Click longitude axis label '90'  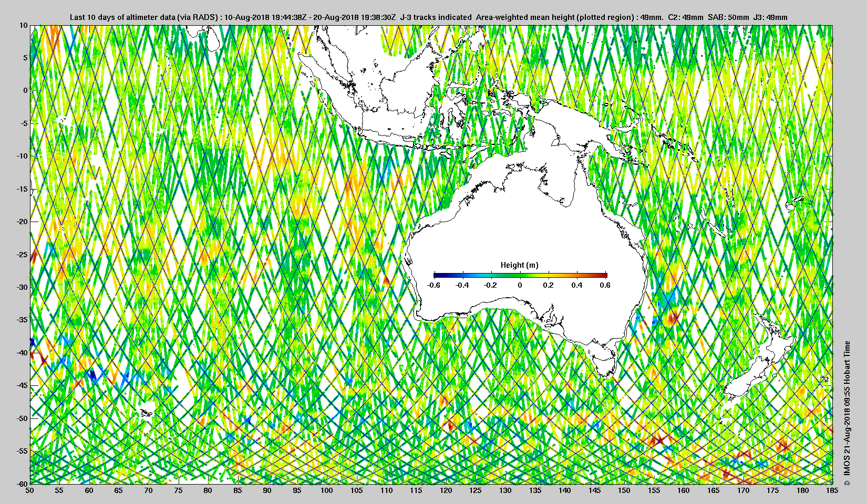[x=267, y=490]
